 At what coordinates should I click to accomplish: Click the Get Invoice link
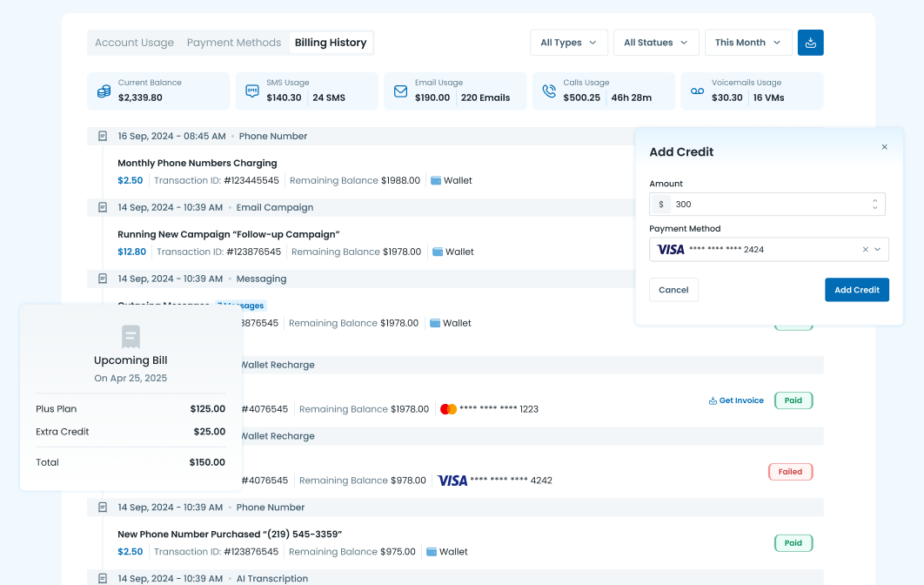point(736,400)
